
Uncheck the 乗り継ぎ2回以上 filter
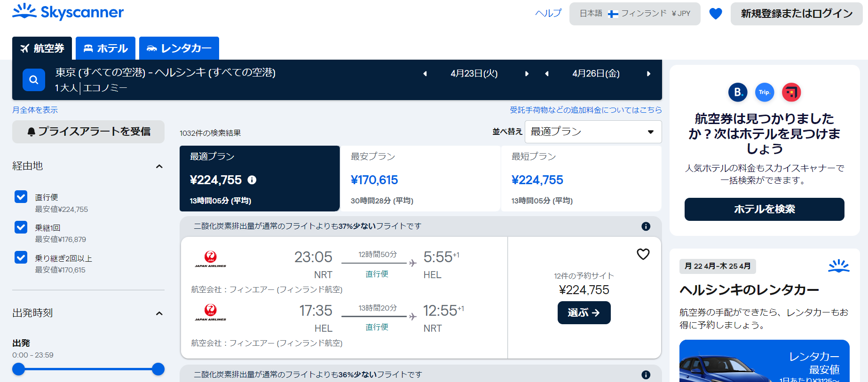(x=21, y=257)
